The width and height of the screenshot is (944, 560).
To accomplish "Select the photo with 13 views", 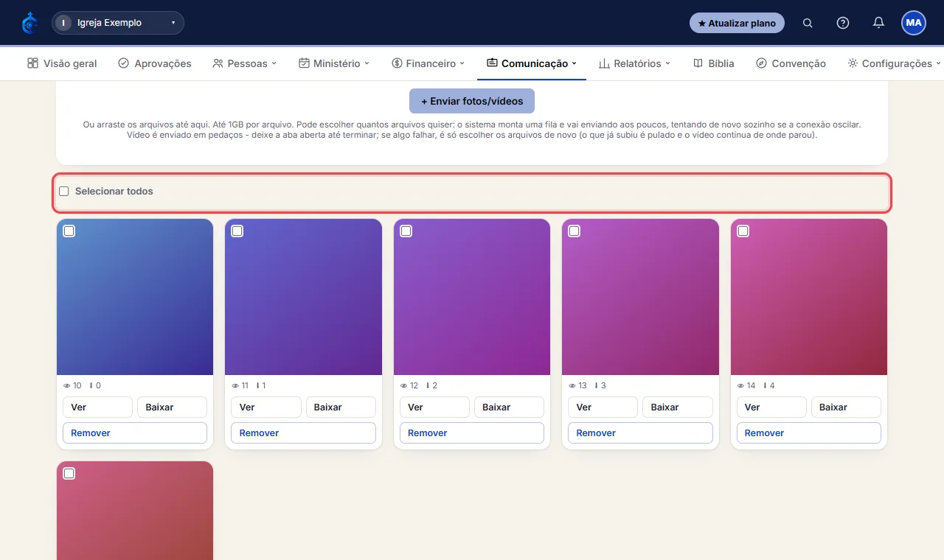I will pyautogui.click(x=575, y=231).
